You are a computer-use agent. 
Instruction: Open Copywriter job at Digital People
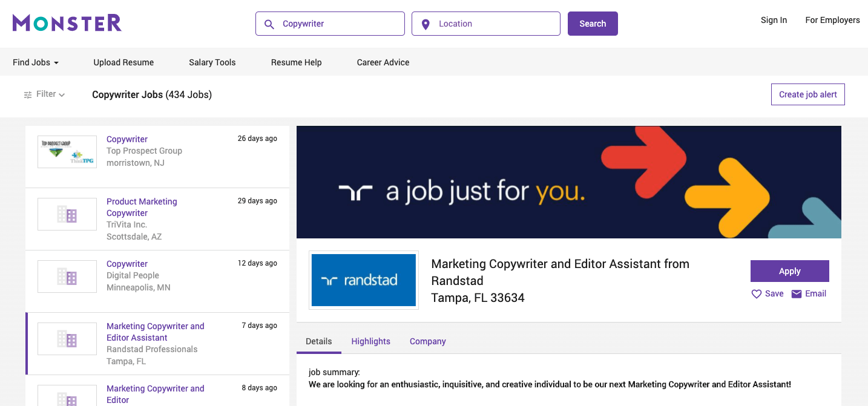[x=127, y=264]
